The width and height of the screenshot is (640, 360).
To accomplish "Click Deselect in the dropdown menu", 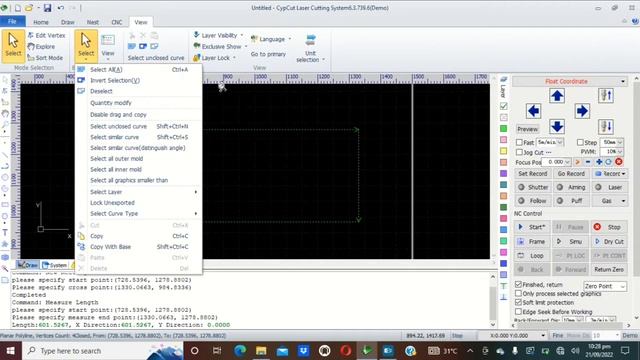I will point(138,91).
